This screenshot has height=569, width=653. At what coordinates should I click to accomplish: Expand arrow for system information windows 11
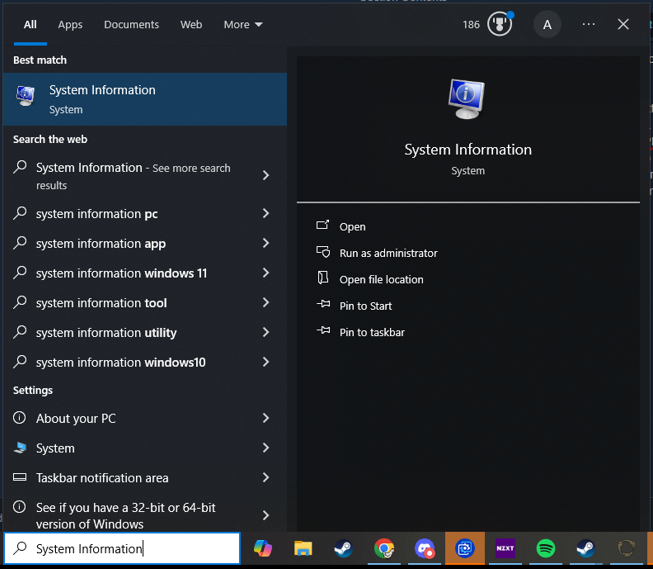[266, 273]
